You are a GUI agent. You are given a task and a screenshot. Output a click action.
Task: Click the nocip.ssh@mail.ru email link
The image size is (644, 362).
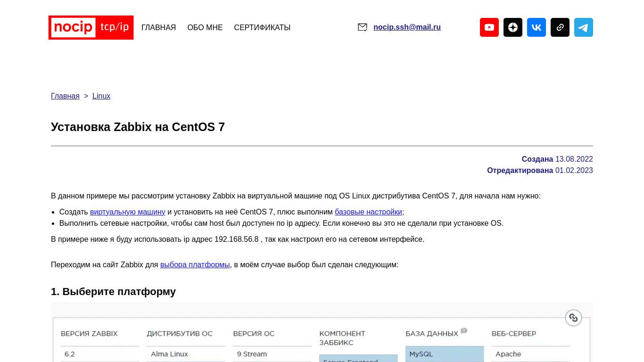(407, 27)
